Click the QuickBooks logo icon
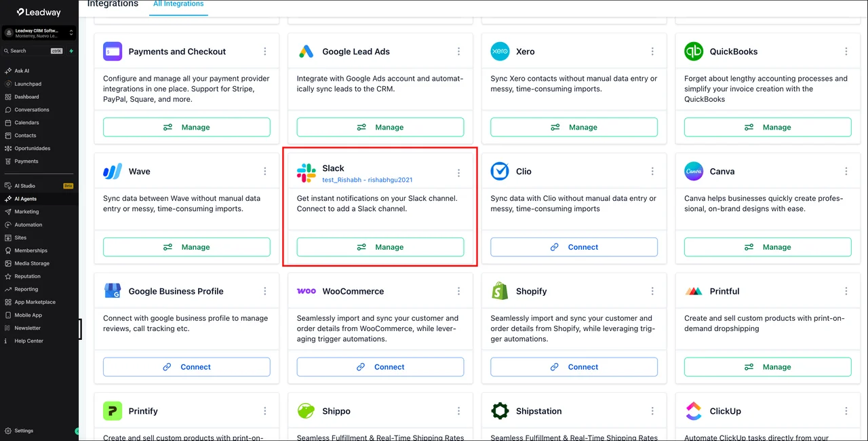The width and height of the screenshot is (868, 441). pos(694,52)
